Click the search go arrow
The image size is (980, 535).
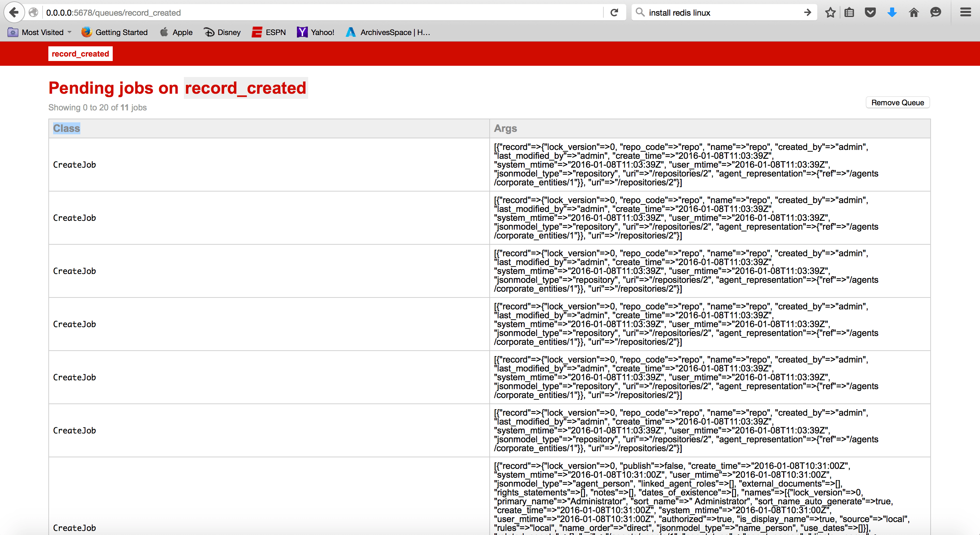point(807,12)
